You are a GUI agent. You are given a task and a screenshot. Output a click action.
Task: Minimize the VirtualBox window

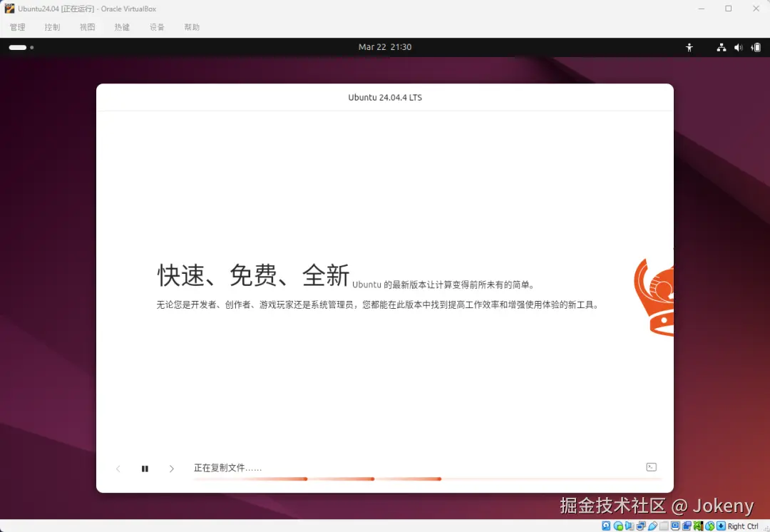[702, 9]
